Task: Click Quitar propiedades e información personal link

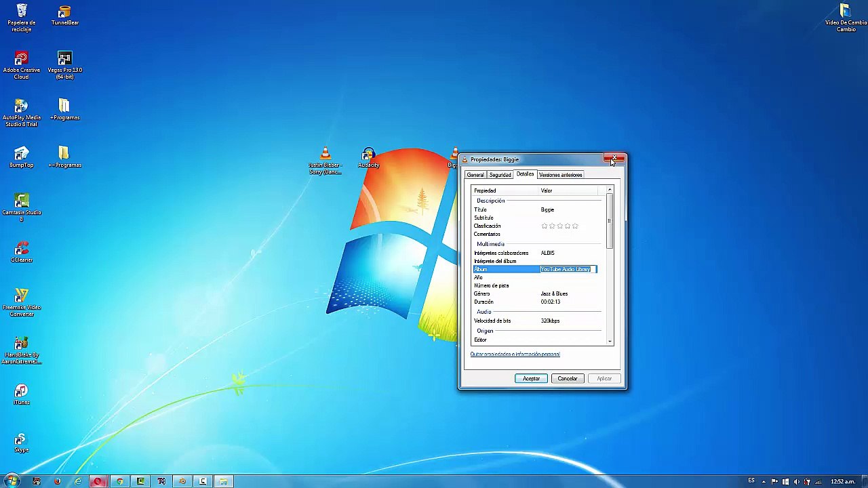Action: click(515, 354)
